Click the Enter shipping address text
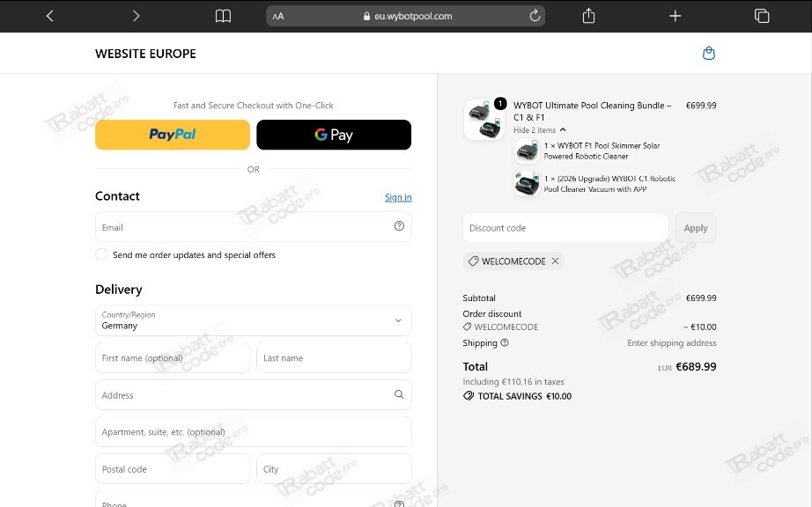This screenshot has height=507, width=812. click(672, 342)
